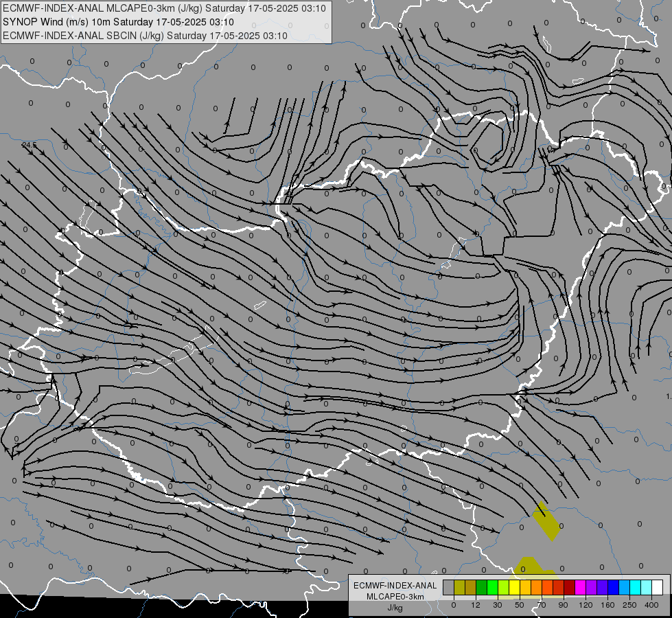Select the white legend swatch after 400
672x618 pixels.
point(658,588)
